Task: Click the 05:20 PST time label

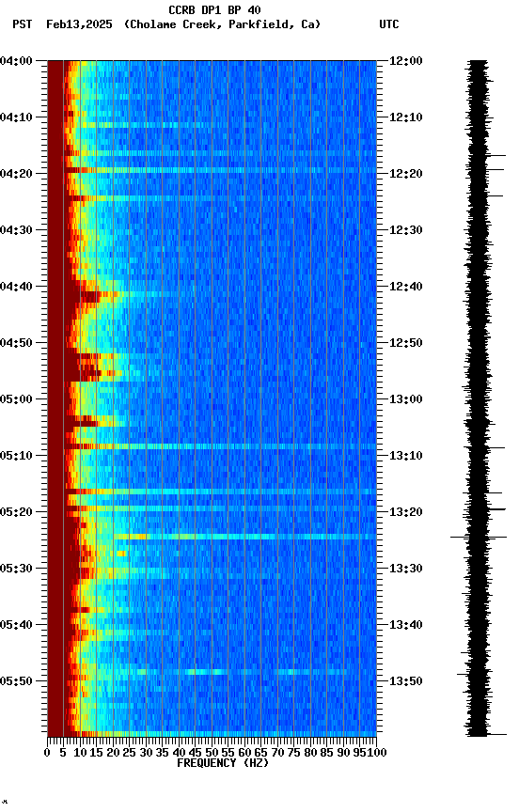Action: [x=16, y=512]
